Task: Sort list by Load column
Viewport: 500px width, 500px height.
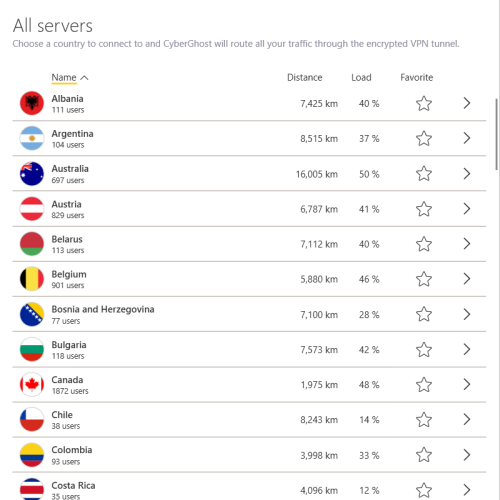Action: 361,77
